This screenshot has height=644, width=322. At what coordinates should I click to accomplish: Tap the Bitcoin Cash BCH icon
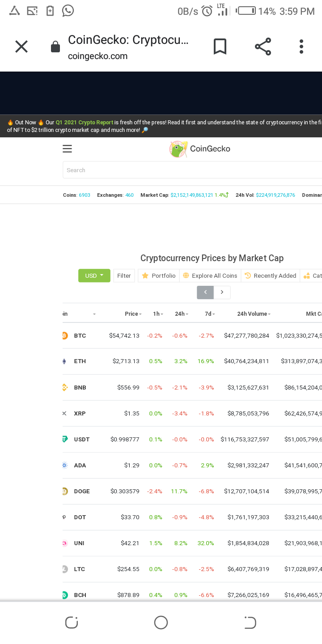[65, 595]
